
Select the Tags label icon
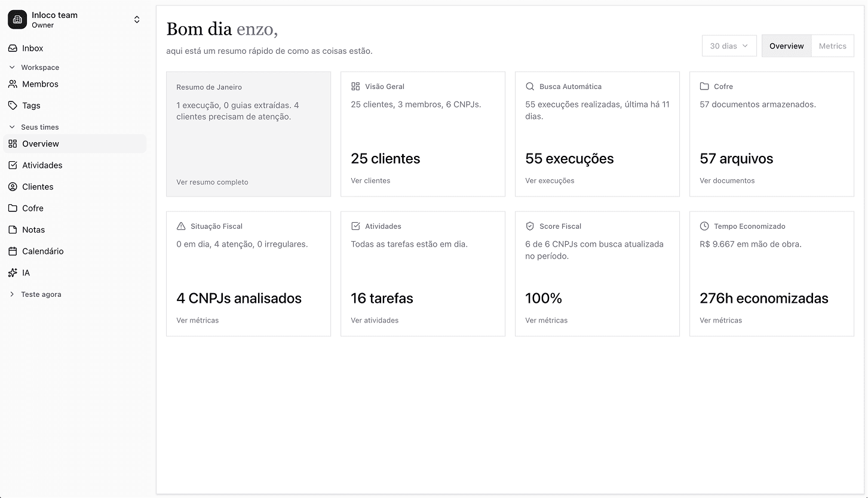coord(13,105)
